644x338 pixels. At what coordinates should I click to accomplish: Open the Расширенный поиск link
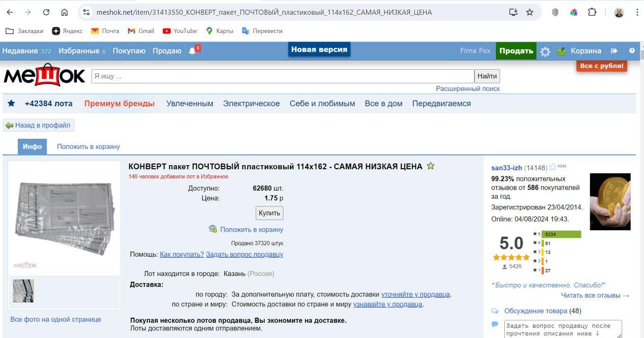pos(468,88)
